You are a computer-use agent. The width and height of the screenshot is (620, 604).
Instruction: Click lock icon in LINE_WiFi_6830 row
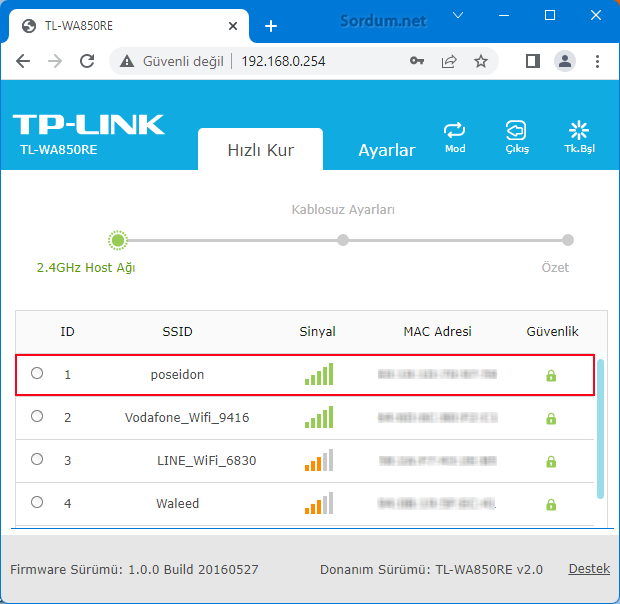point(551,461)
